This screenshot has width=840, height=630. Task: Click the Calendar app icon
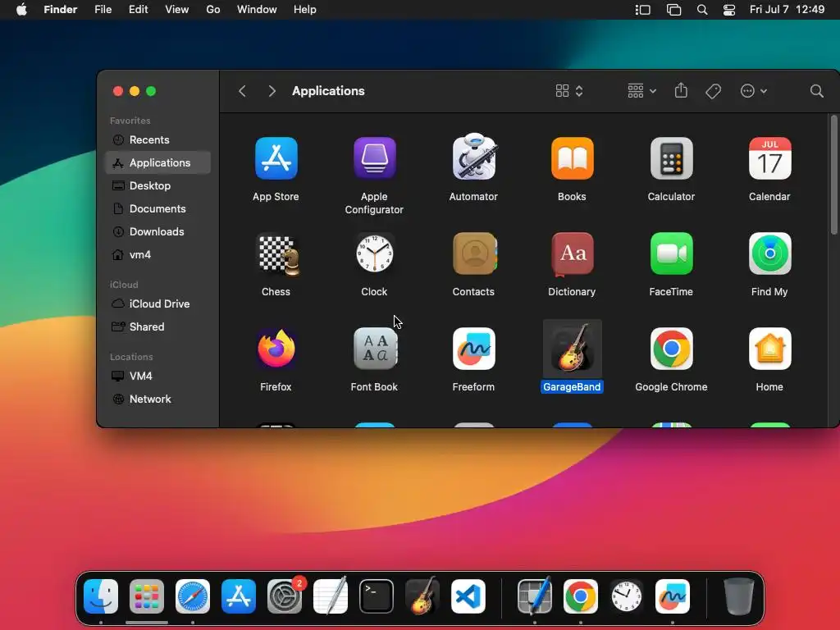(x=769, y=158)
